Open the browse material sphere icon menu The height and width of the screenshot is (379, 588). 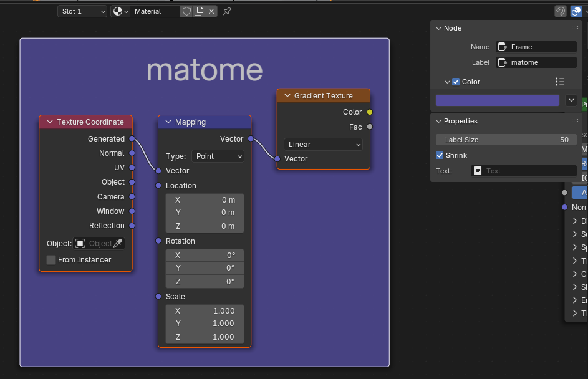click(x=120, y=11)
